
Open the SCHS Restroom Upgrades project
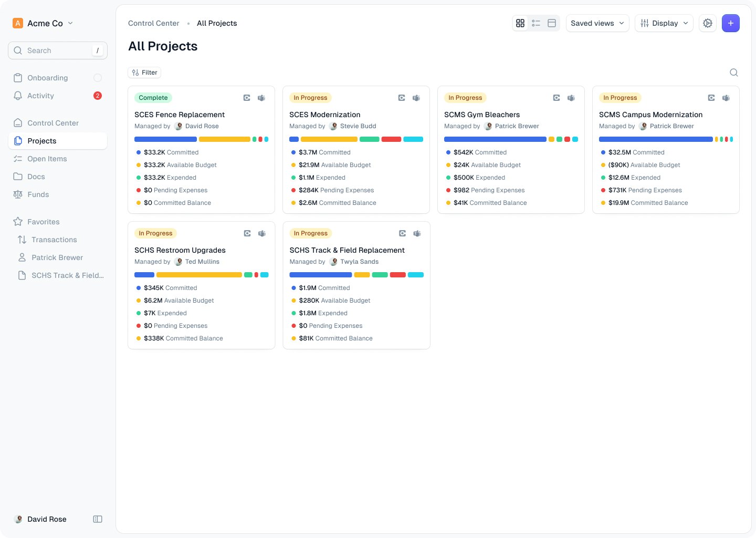(x=180, y=250)
